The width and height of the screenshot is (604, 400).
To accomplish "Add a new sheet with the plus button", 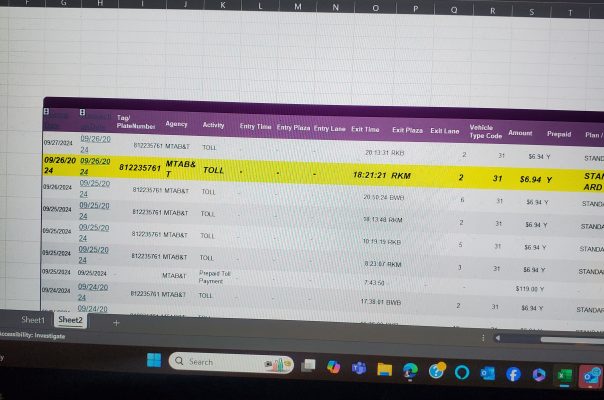I will coord(116,323).
